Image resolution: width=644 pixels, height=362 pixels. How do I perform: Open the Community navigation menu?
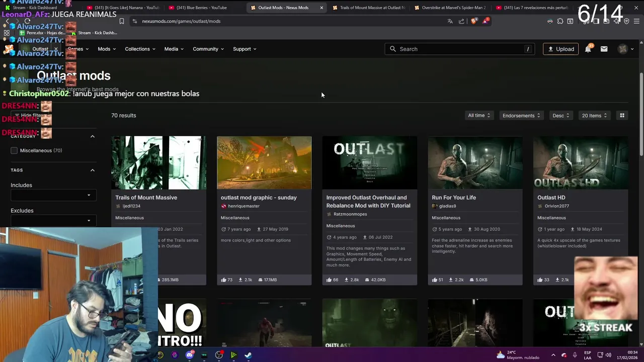pyautogui.click(x=208, y=49)
